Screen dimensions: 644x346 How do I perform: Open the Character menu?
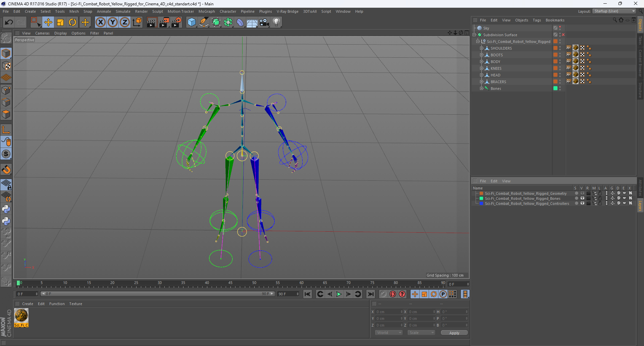228,11
